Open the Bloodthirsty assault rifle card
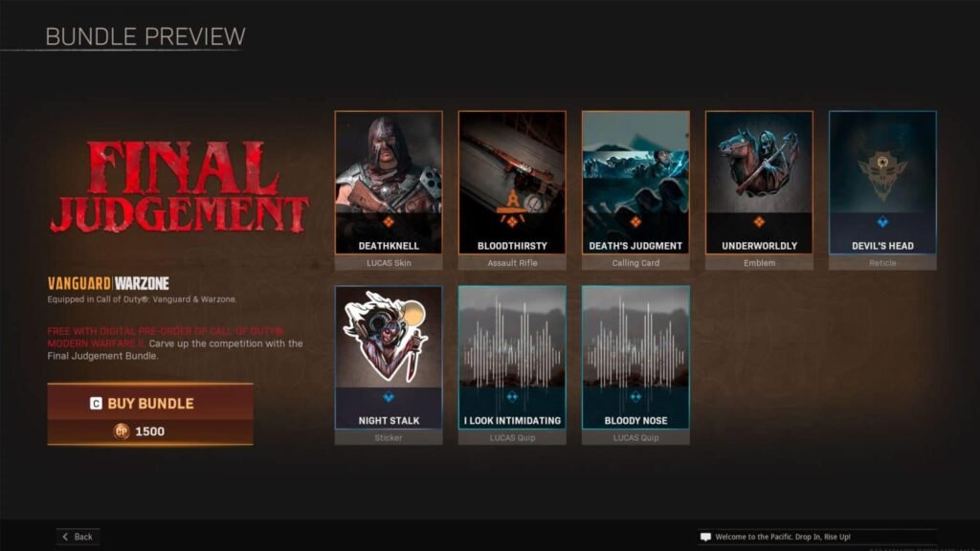This screenshot has width=980, height=551. [512, 163]
